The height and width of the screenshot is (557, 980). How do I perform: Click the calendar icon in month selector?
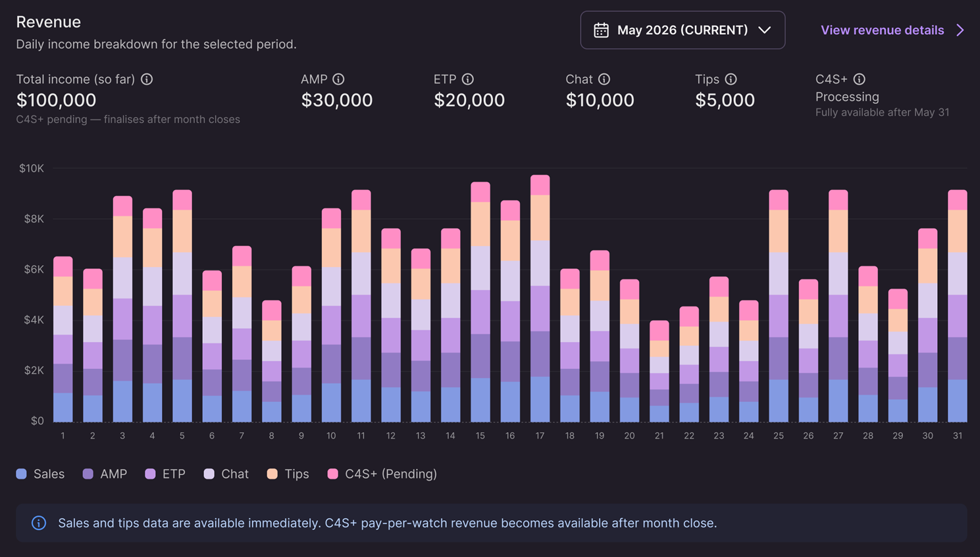click(x=601, y=30)
